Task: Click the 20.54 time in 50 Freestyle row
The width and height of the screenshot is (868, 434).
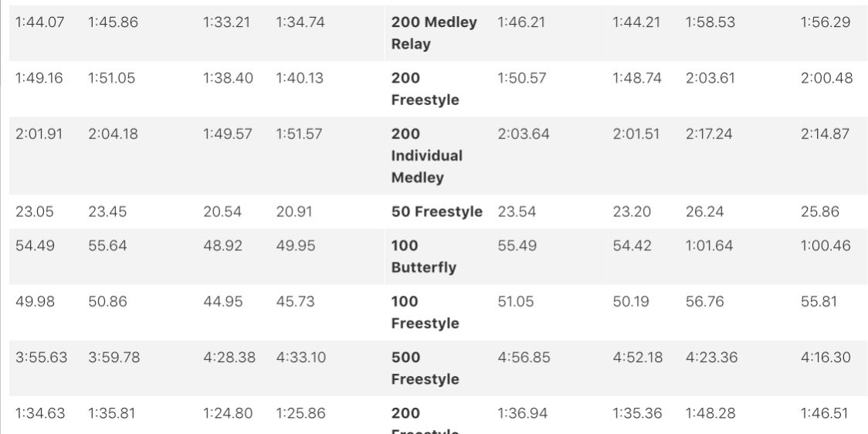Action: (x=222, y=212)
